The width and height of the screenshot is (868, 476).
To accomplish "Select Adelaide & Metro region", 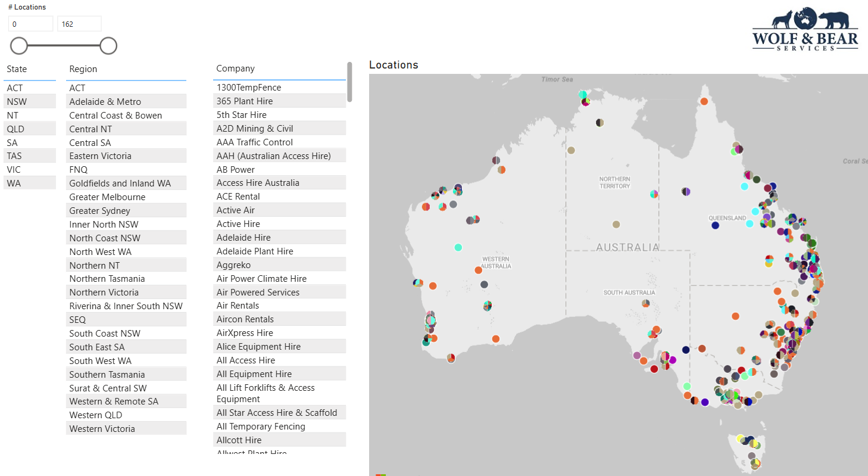I will [126, 102].
